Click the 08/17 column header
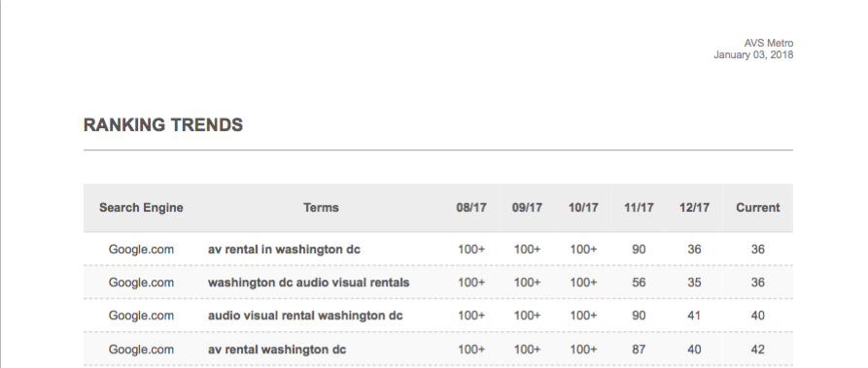This screenshot has width=868, height=368. (471, 208)
